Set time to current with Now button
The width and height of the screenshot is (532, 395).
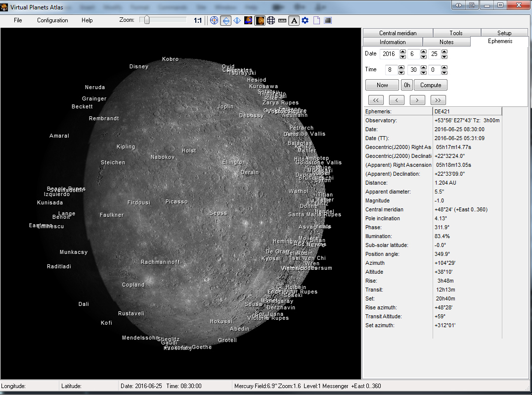(x=382, y=85)
